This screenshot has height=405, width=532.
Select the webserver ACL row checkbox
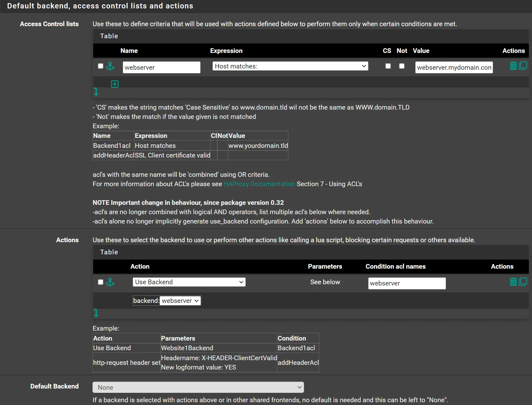[100, 66]
